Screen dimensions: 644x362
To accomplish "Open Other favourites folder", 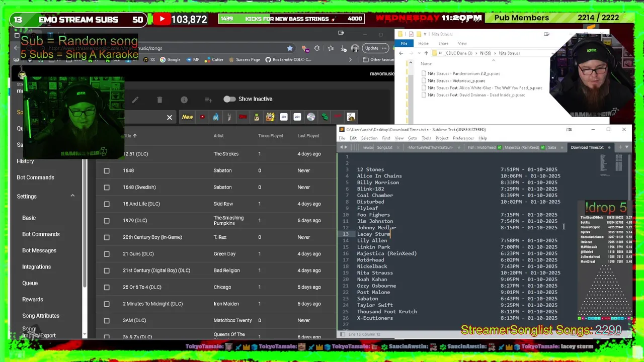I will 378,60.
